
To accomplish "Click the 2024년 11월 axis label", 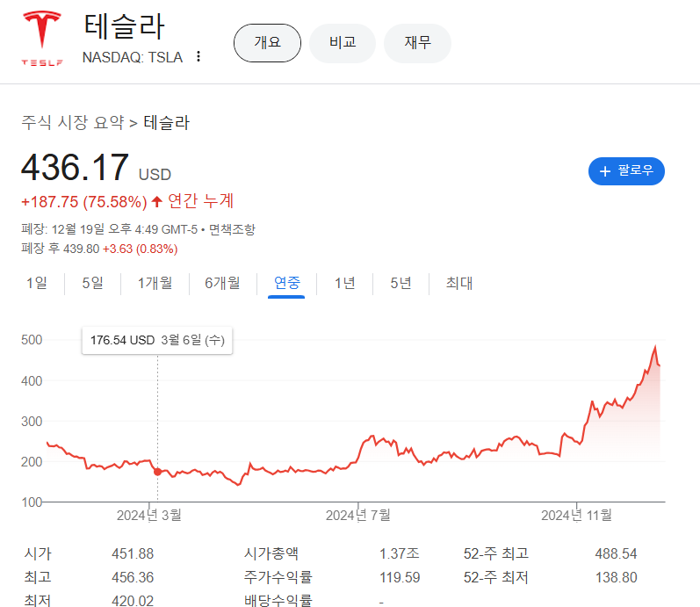I will pyautogui.click(x=576, y=516).
